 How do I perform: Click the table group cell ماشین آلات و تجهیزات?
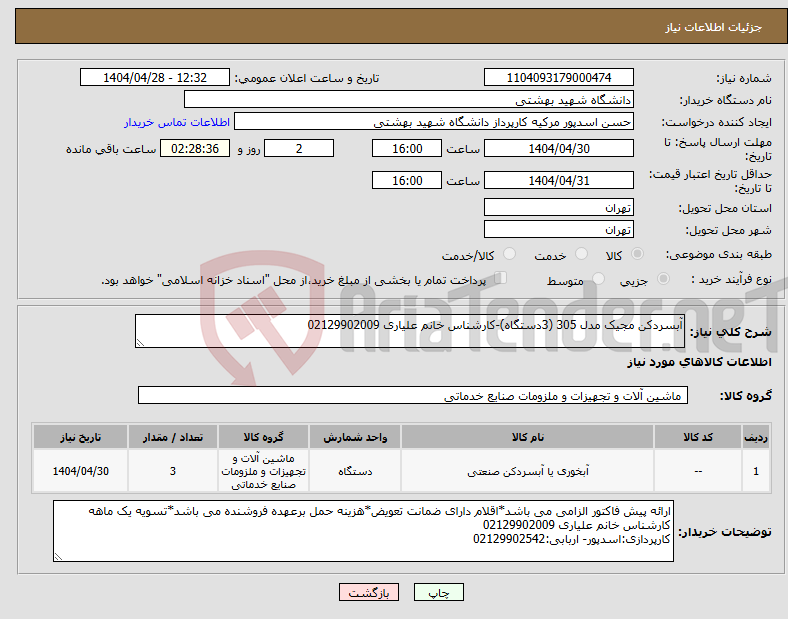click(x=264, y=471)
